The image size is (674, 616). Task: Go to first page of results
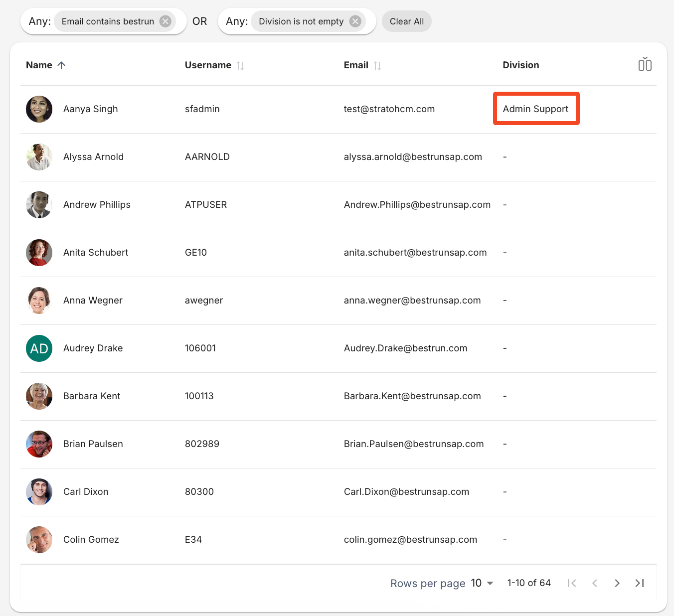[x=572, y=583]
